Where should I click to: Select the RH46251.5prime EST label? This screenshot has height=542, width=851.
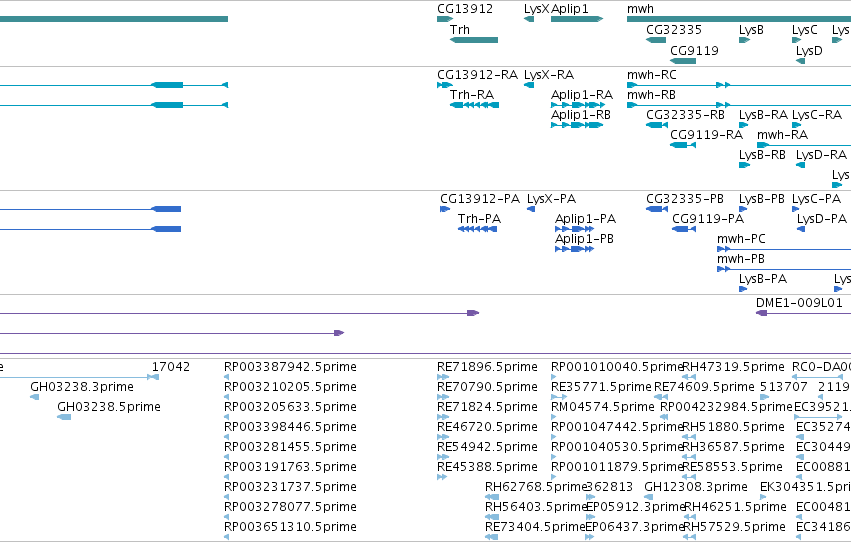[735, 507]
